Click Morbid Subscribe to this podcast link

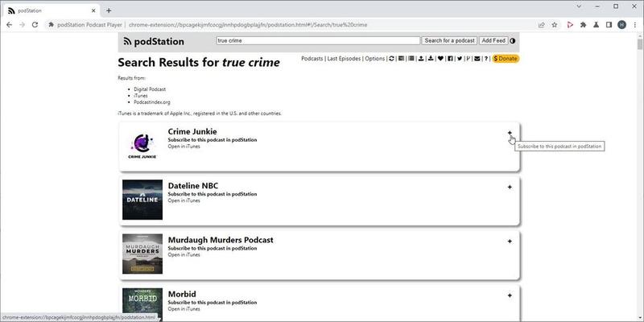click(x=213, y=303)
